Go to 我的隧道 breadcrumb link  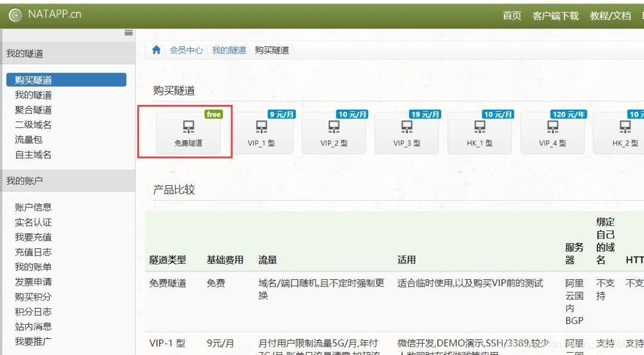click(x=229, y=50)
